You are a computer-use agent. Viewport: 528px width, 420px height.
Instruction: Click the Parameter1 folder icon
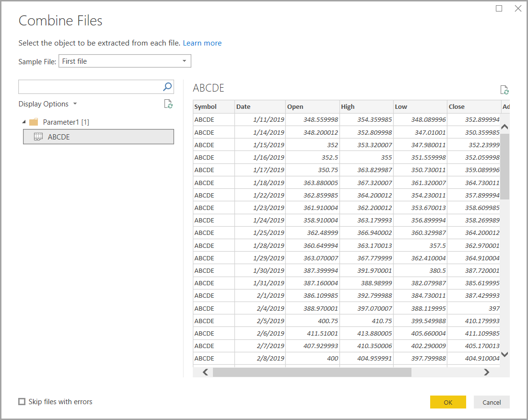tap(34, 122)
